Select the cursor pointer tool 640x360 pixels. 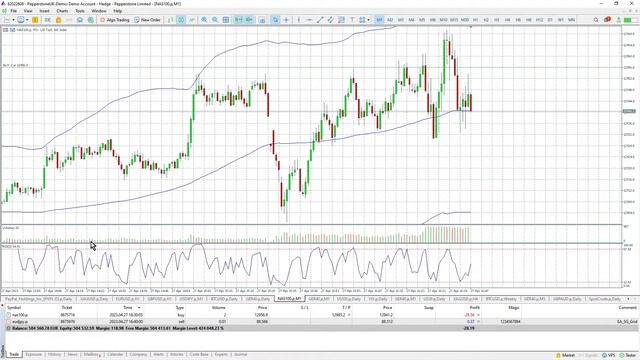(x=276, y=20)
